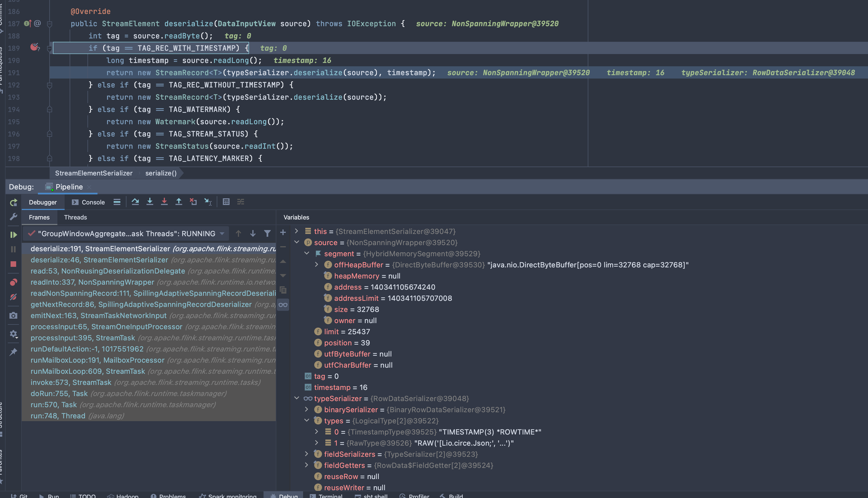
Task: Toggle Mute Breakpoints in debug sidebar
Action: click(x=13, y=297)
